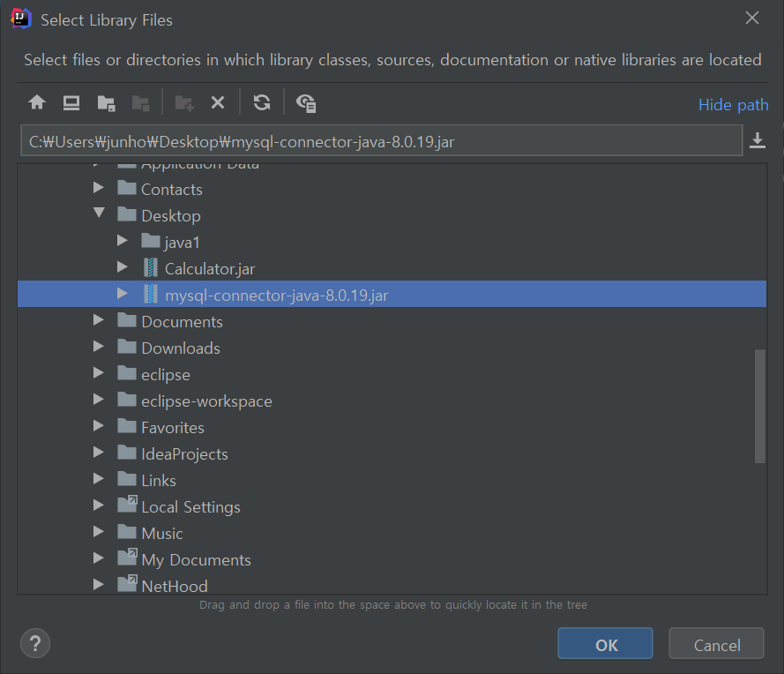This screenshot has height=674, width=784.
Task: Select the Contacts folder row
Action: point(392,190)
